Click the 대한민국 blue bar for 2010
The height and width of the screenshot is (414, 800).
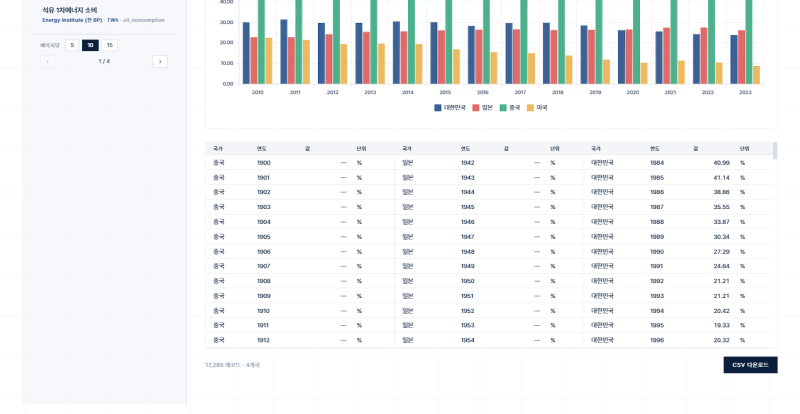(246, 53)
